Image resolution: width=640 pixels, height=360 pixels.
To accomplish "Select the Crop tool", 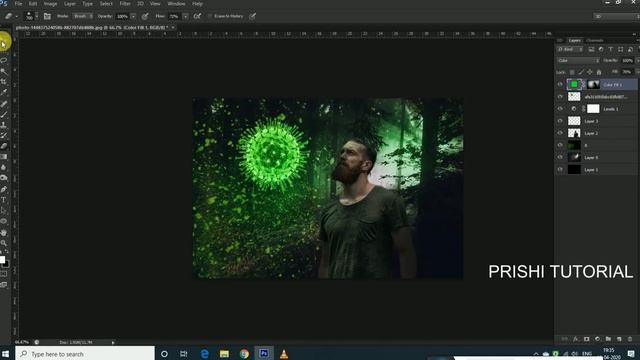I will point(4,82).
